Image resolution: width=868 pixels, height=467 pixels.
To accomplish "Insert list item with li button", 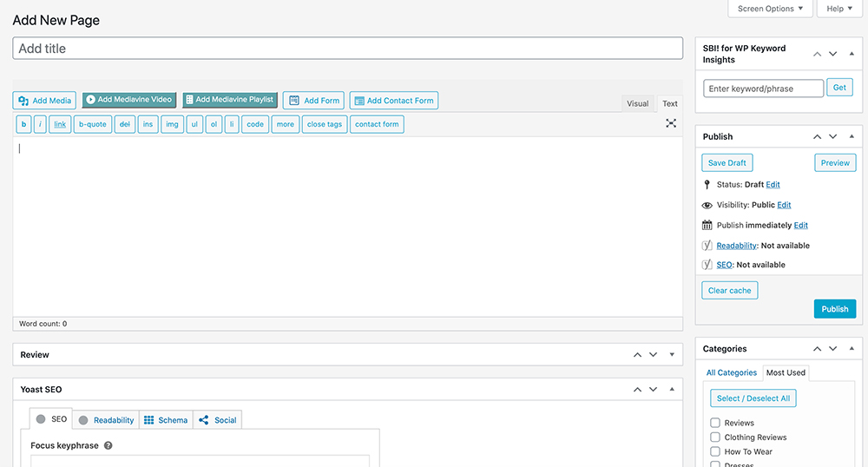I will [x=232, y=124].
